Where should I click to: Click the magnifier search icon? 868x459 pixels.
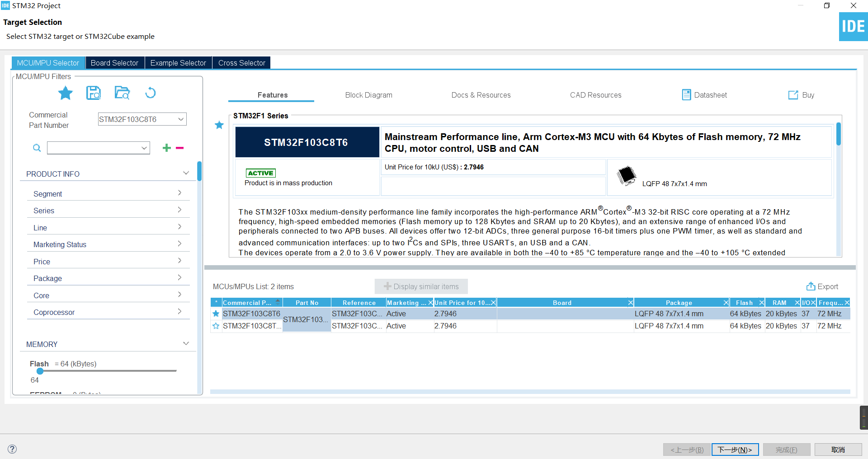click(x=37, y=148)
